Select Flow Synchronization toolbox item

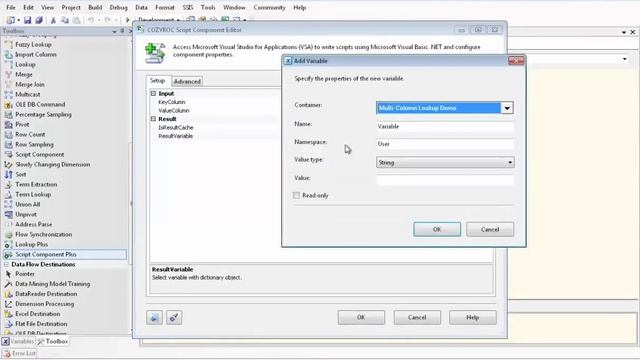pos(43,234)
